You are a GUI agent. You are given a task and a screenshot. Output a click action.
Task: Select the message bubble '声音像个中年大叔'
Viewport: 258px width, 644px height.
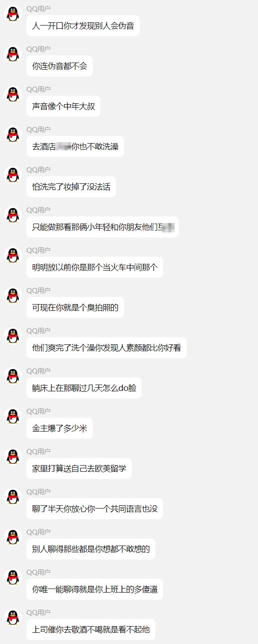[63, 106]
